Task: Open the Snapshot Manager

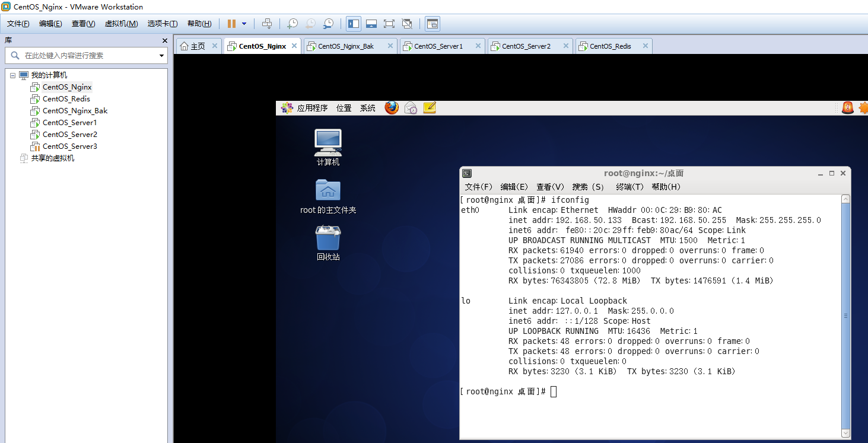Action: [x=328, y=23]
